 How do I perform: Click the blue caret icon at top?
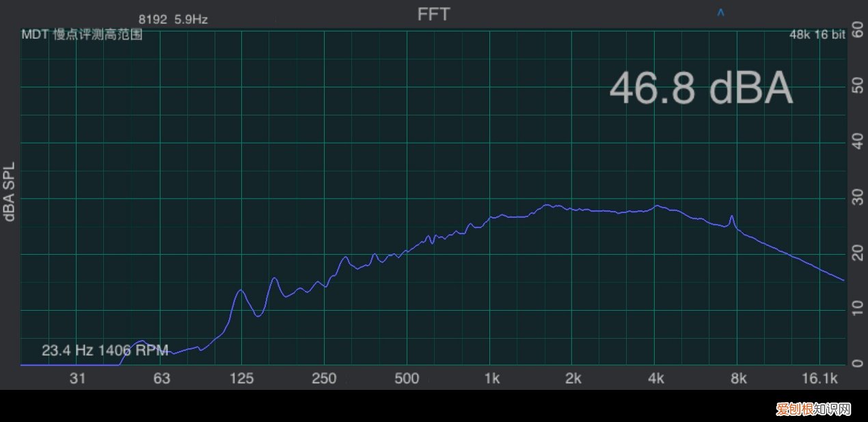tap(720, 13)
